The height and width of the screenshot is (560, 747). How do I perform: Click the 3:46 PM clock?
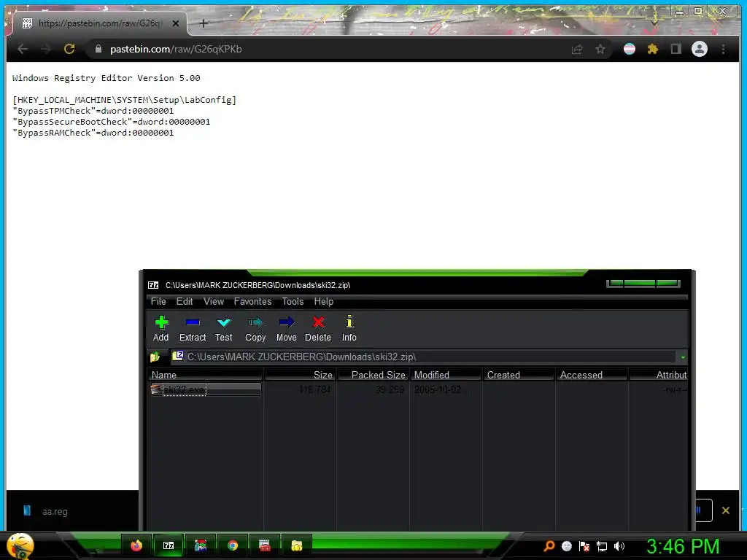coord(683,546)
